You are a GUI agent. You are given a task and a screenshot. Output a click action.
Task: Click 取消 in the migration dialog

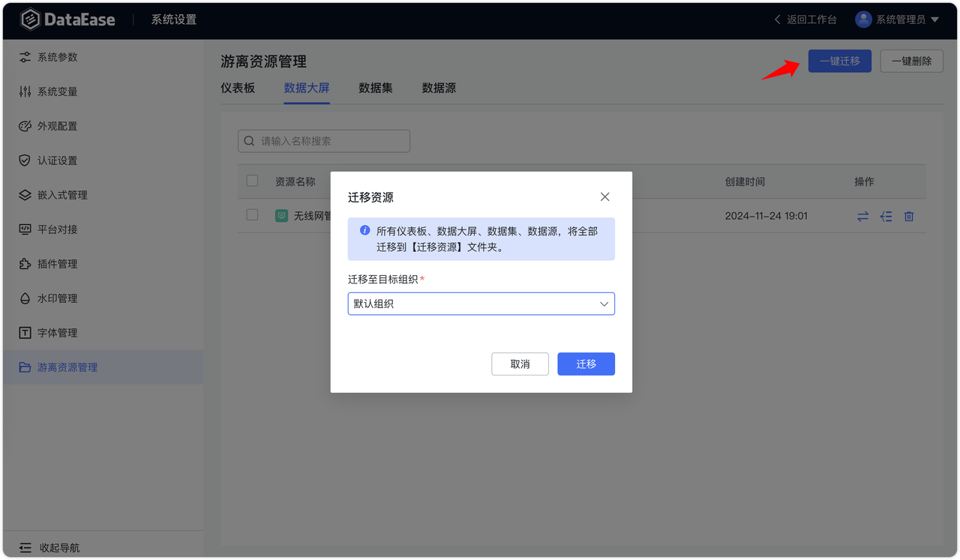pyautogui.click(x=520, y=364)
